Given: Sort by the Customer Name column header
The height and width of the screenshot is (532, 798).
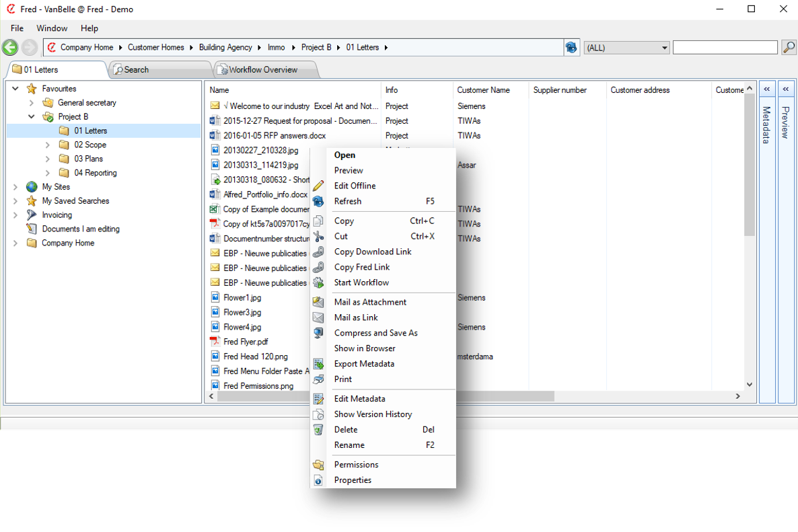Looking at the screenshot, I should (x=483, y=90).
